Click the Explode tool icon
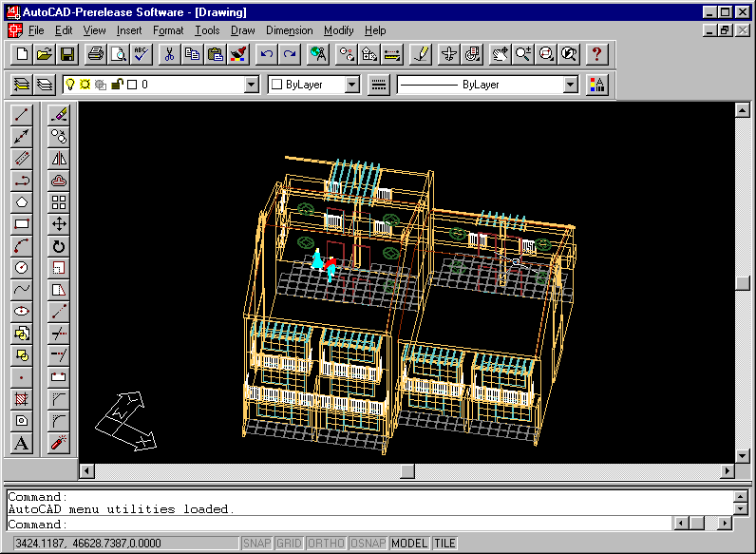This screenshot has height=554, width=756. click(x=59, y=443)
